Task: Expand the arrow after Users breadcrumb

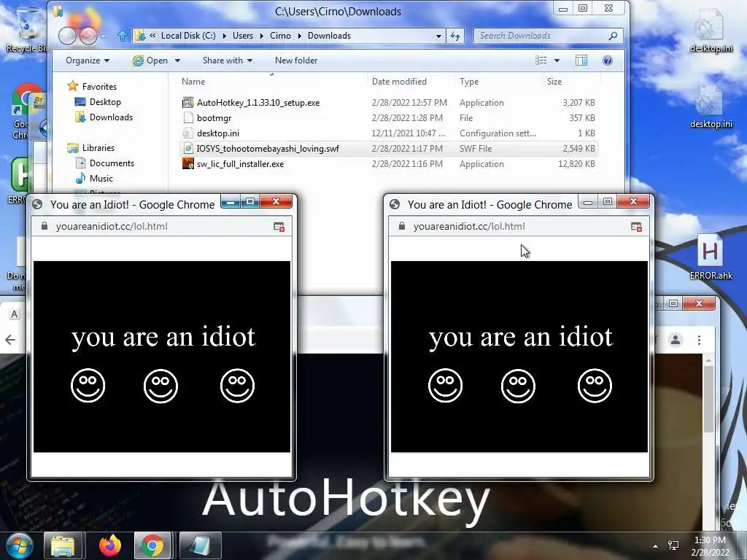Action: (262, 36)
